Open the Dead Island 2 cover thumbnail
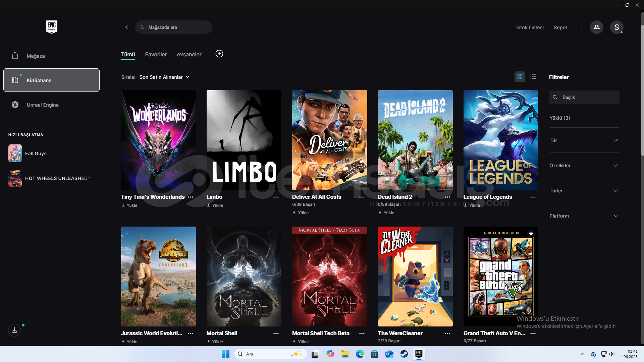 click(x=415, y=140)
